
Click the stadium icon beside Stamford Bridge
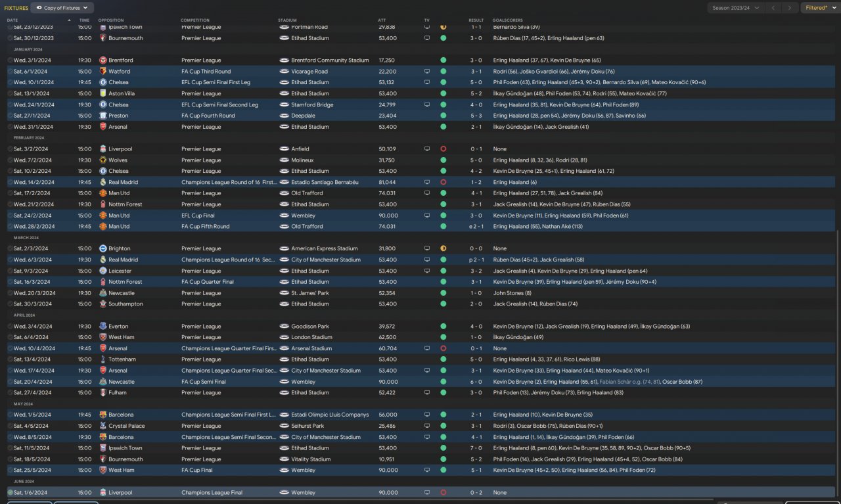click(284, 104)
